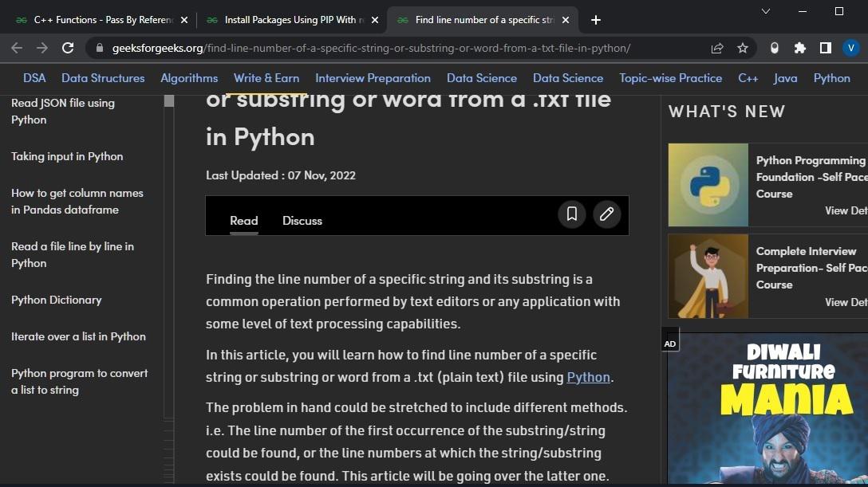This screenshot has height=487, width=868.
Task: Open Taking input in Python link
Action: 67,156
